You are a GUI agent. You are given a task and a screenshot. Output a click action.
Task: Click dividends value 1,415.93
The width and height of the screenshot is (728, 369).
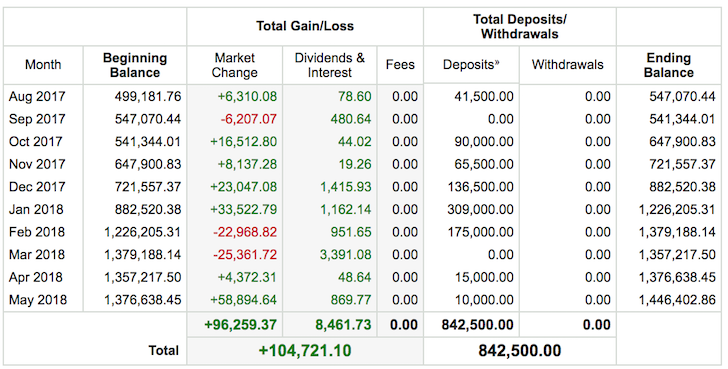(346, 187)
